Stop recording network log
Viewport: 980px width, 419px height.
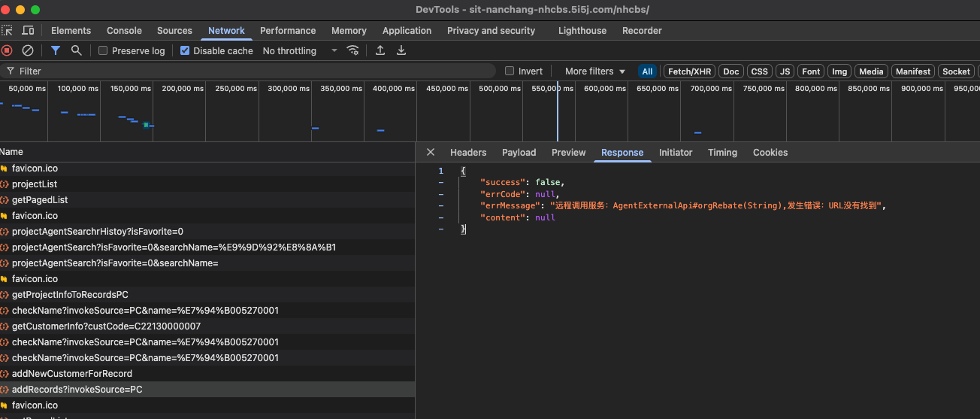coord(7,50)
